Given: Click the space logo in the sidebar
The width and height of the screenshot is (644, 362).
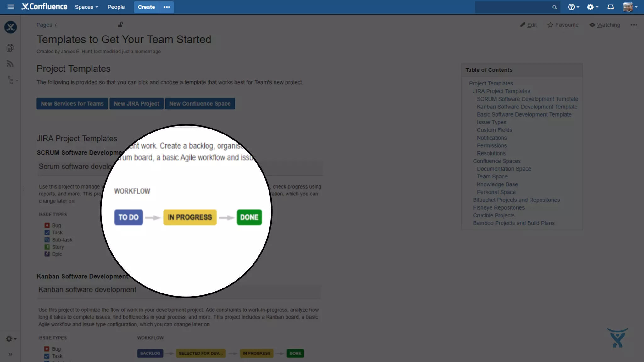Looking at the screenshot, I should pos(10,27).
